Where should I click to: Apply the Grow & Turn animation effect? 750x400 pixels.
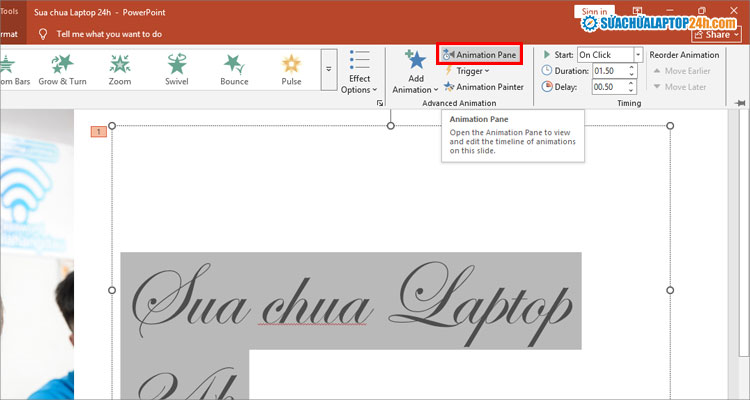62,68
